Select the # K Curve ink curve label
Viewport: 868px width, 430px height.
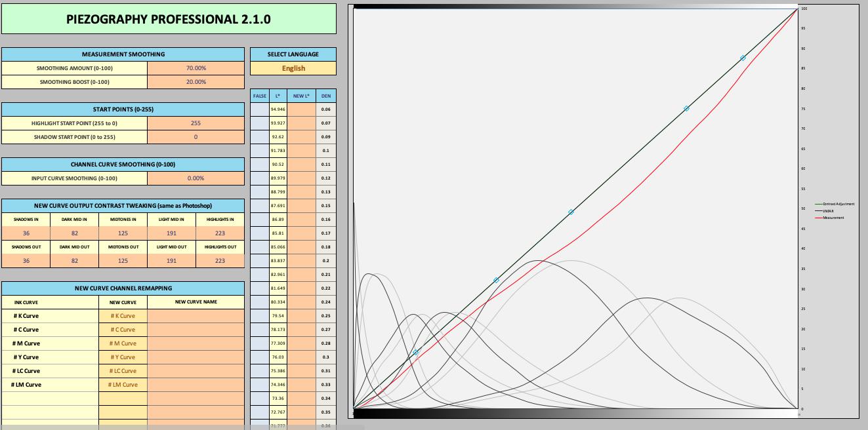click(x=26, y=316)
